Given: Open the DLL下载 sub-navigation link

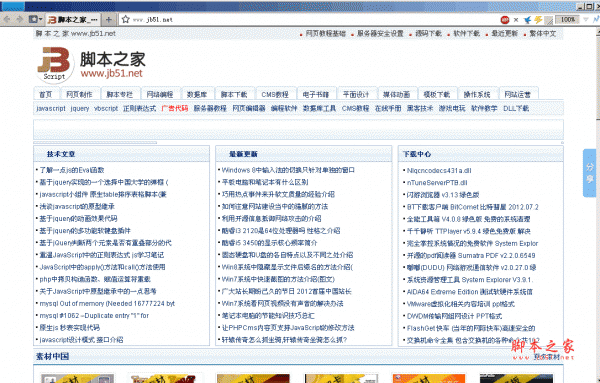Looking at the screenshot, I should [516, 108].
